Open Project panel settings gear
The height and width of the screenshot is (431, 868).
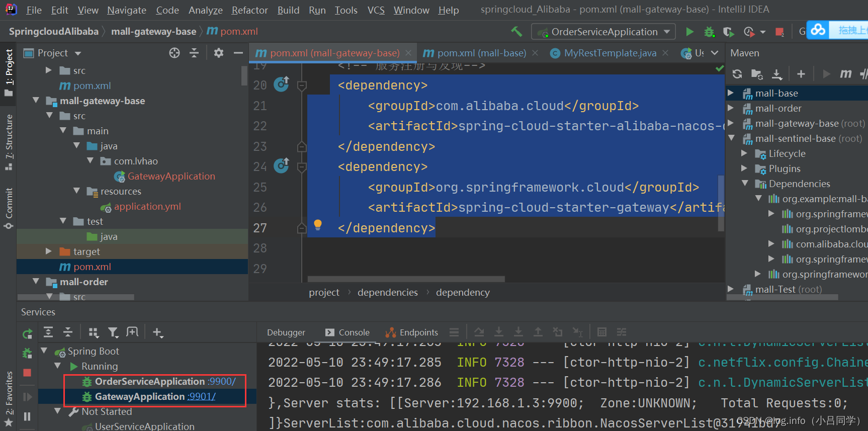pyautogui.click(x=218, y=53)
